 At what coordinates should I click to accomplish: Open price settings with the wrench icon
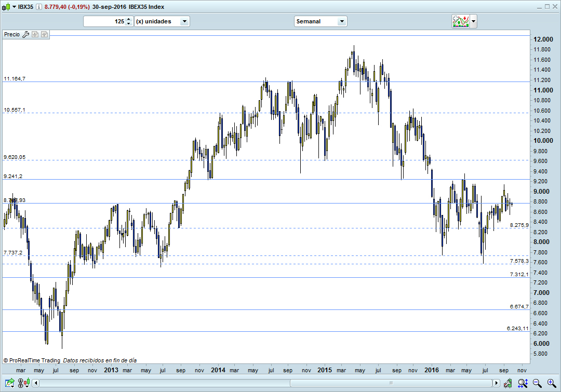(x=25, y=34)
